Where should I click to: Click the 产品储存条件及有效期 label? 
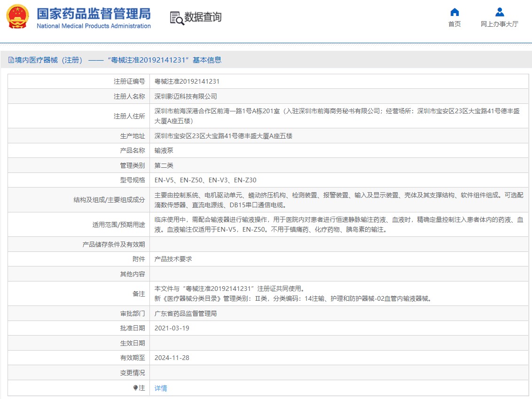click(x=114, y=244)
